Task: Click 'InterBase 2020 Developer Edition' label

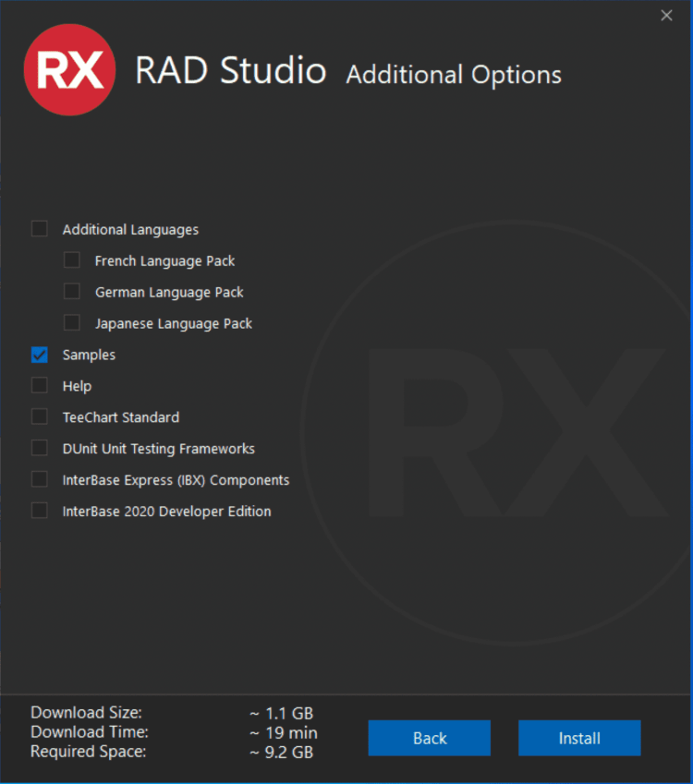Action: [x=166, y=512]
